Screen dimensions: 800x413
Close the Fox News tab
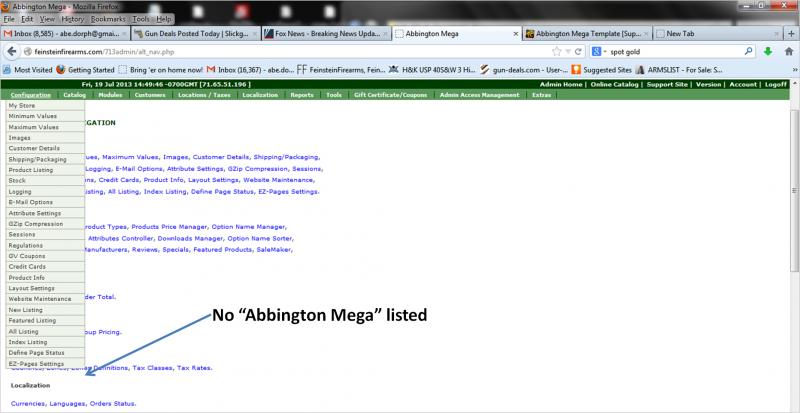[386, 34]
